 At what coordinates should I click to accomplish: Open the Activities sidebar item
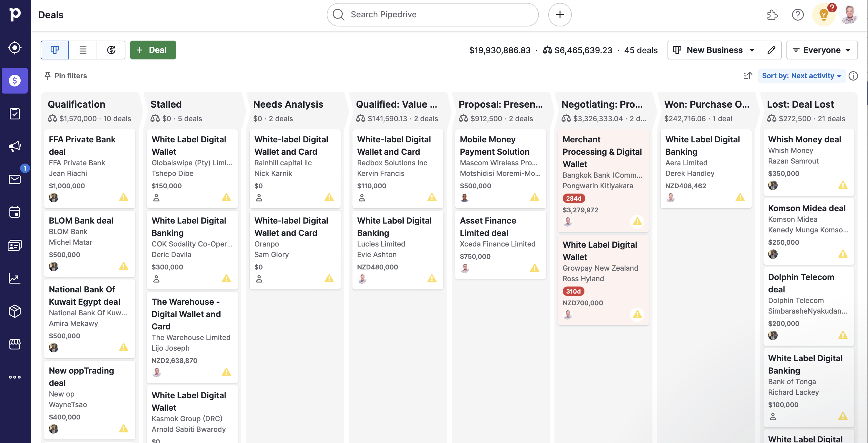click(15, 212)
